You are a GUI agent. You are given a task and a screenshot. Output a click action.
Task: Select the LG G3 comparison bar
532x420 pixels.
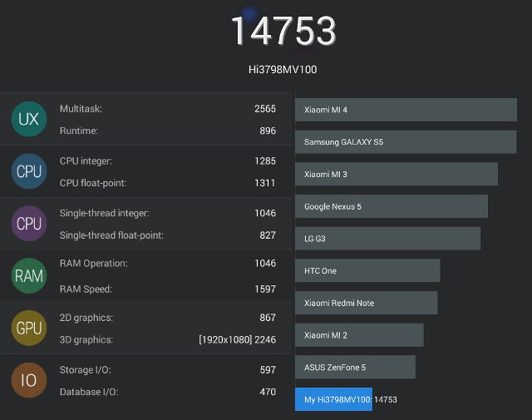(387, 239)
